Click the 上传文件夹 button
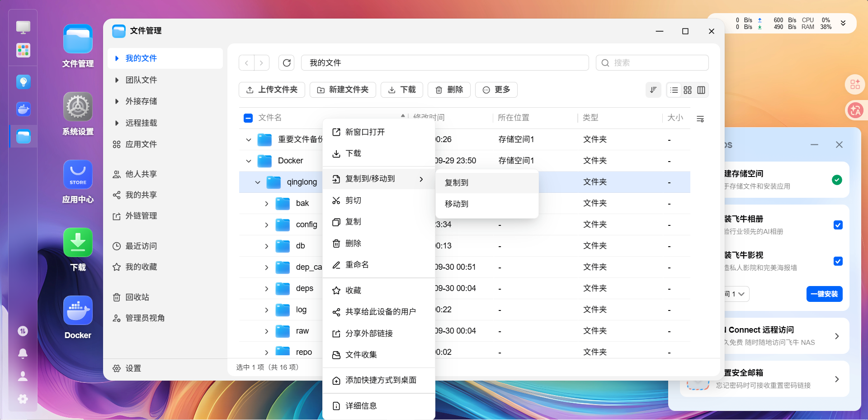Viewport: 868px width, 420px height. coord(272,90)
